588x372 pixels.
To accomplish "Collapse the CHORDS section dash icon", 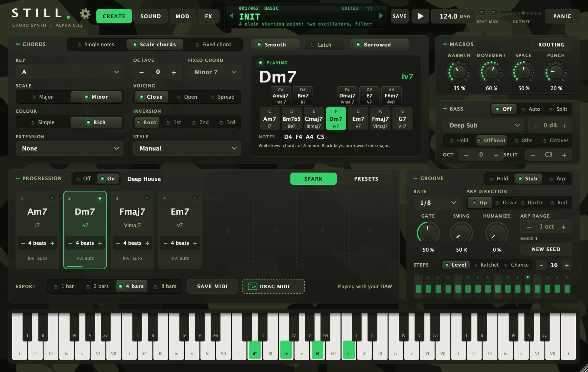I will [x=18, y=44].
